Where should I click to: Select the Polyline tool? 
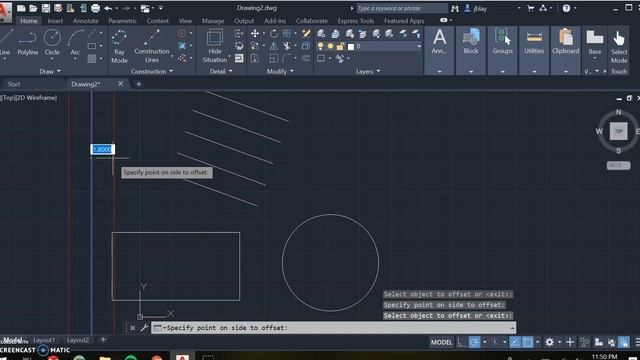pos(27,43)
